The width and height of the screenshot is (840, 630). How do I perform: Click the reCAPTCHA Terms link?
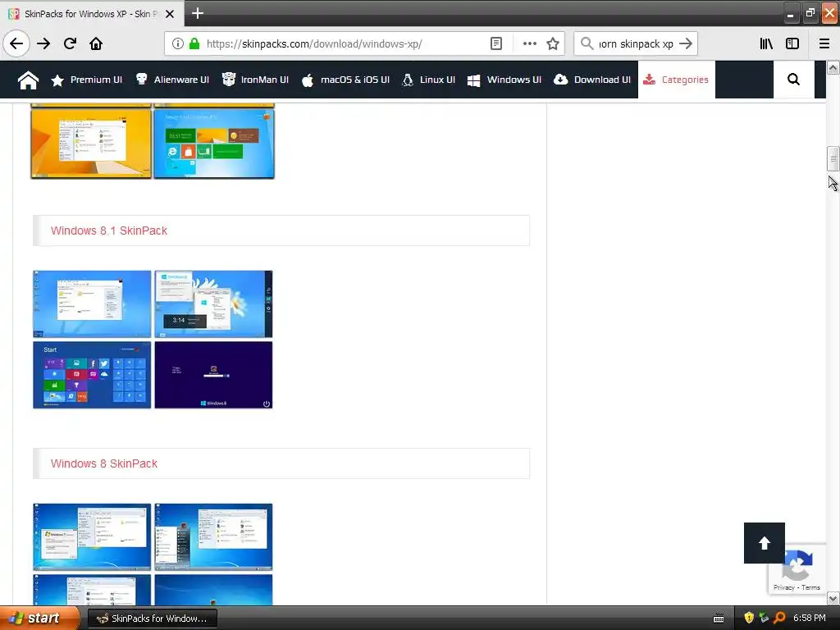pos(811,587)
